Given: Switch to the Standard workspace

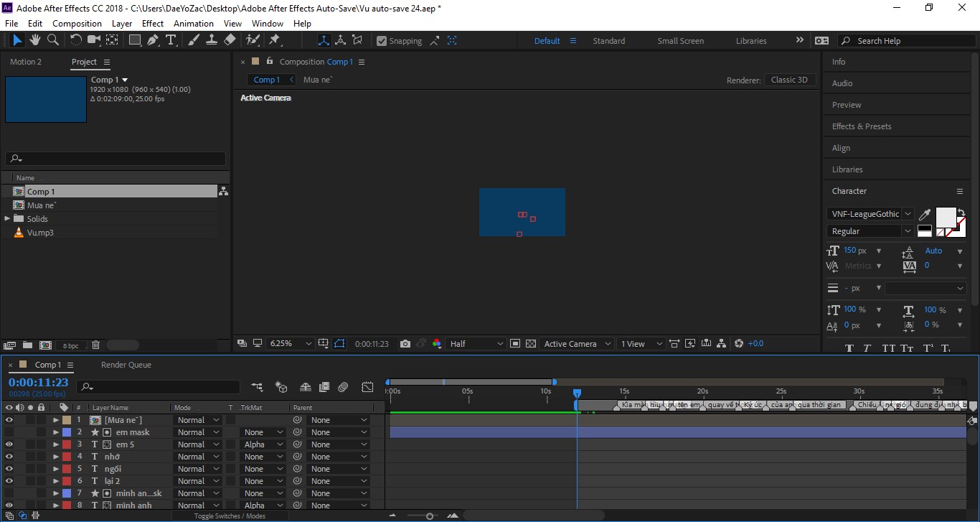Looking at the screenshot, I should (608, 41).
